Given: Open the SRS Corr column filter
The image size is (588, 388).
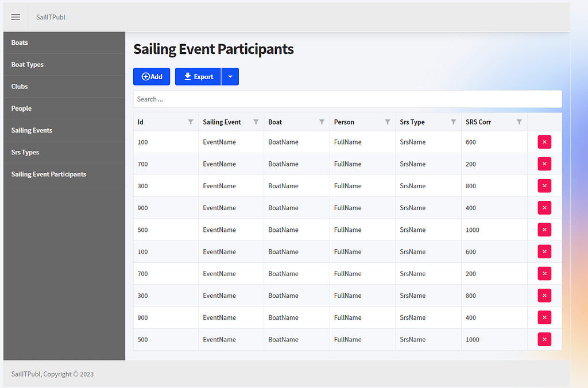Looking at the screenshot, I should [x=520, y=122].
